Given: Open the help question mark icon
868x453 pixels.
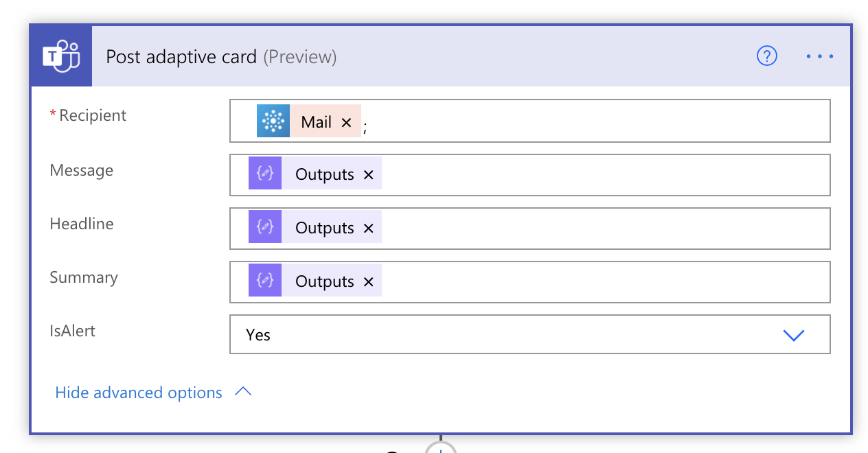Looking at the screenshot, I should (x=766, y=56).
